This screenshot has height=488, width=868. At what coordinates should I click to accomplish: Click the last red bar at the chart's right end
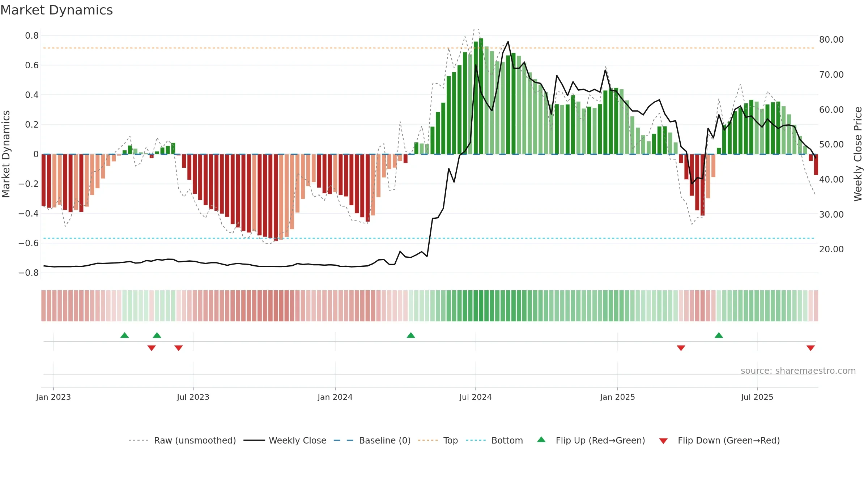coord(816,164)
